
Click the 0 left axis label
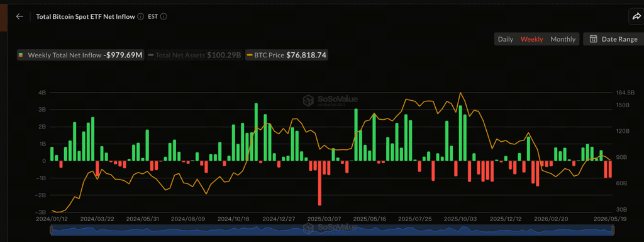(x=45, y=161)
